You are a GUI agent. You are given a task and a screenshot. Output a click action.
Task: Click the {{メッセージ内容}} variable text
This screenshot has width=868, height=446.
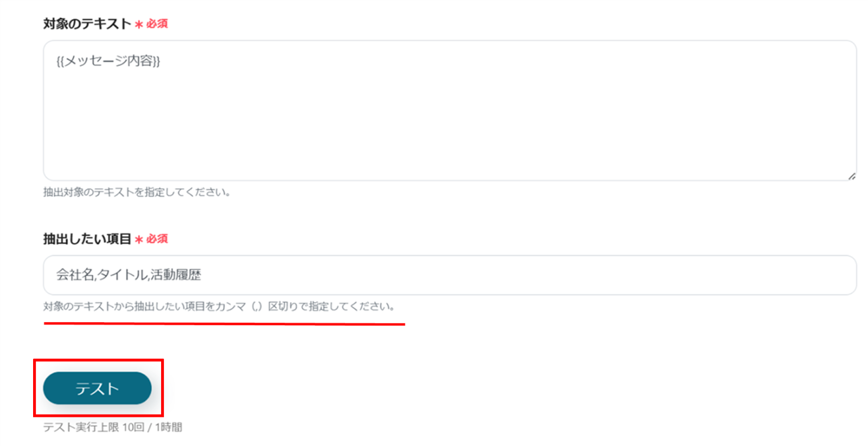[x=108, y=61]
